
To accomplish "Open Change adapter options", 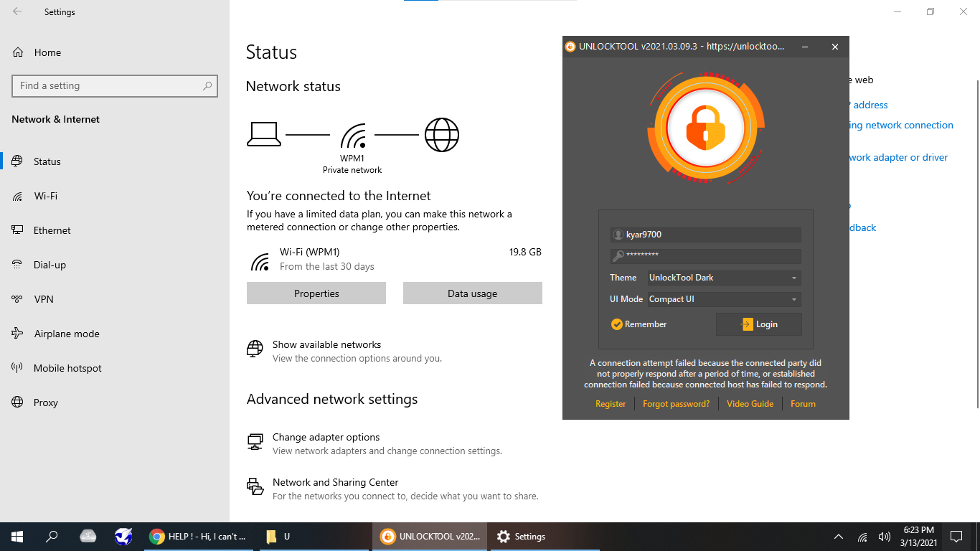I will click(326, 437).
